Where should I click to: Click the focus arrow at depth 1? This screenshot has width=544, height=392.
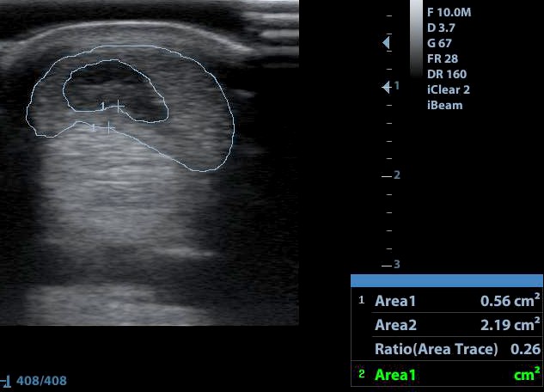tap(387, 87)
